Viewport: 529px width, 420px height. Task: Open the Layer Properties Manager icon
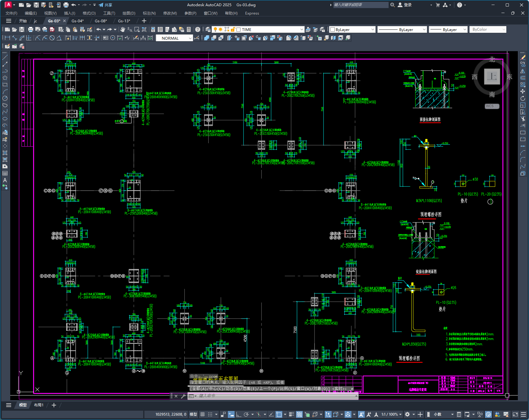click(x=208, y=29)
